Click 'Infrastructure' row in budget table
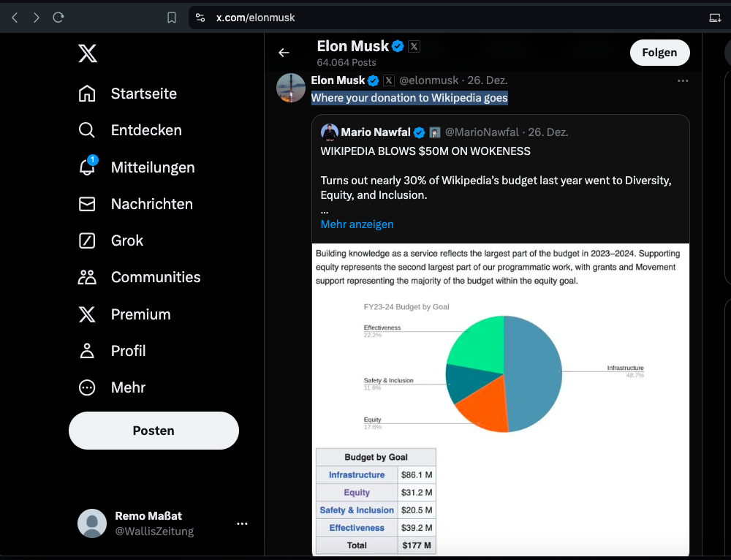731x560 pixels. pyautogui.click(x=357, y=474)
